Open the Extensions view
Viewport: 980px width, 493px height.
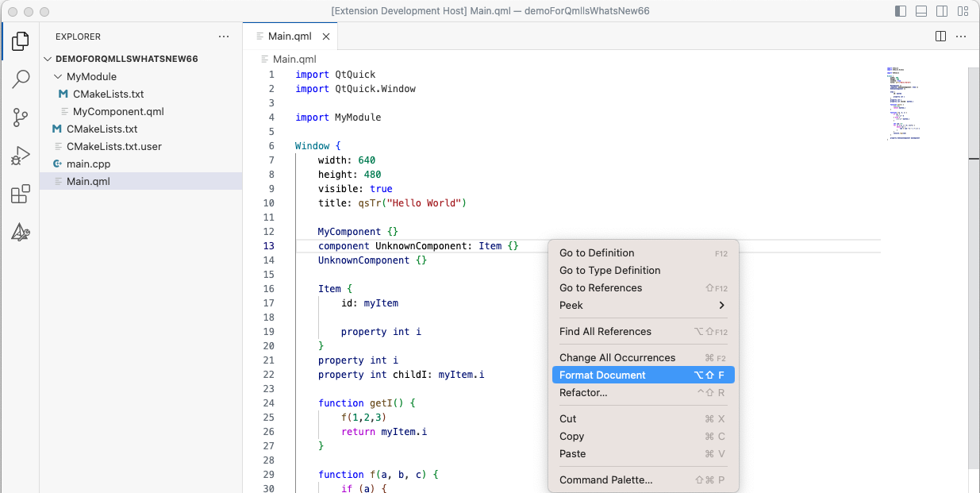21,192
